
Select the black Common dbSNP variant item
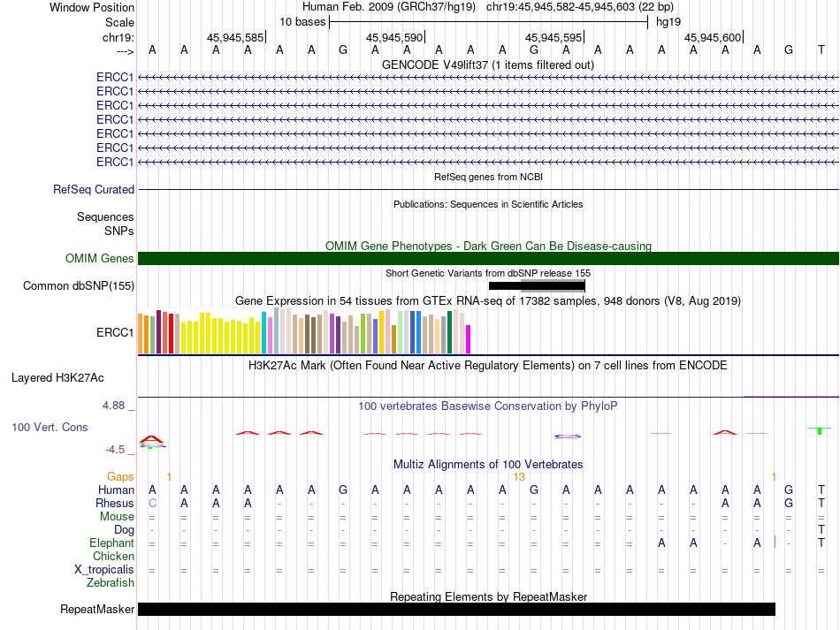[505, 285]
